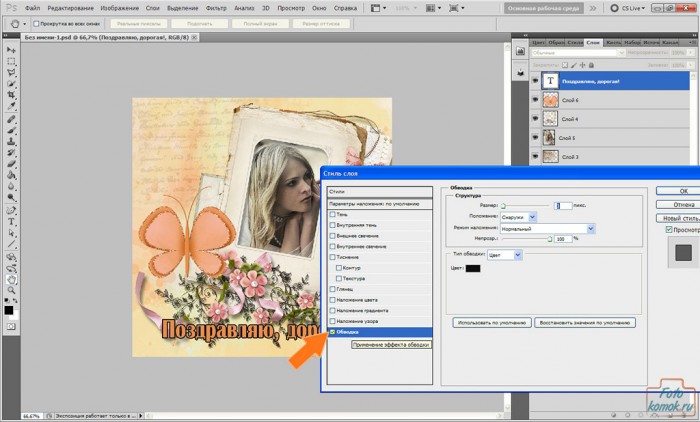Select the Zoom tool
The width and height of the screenshot is (700, 422).
click(x=11, y=291)
